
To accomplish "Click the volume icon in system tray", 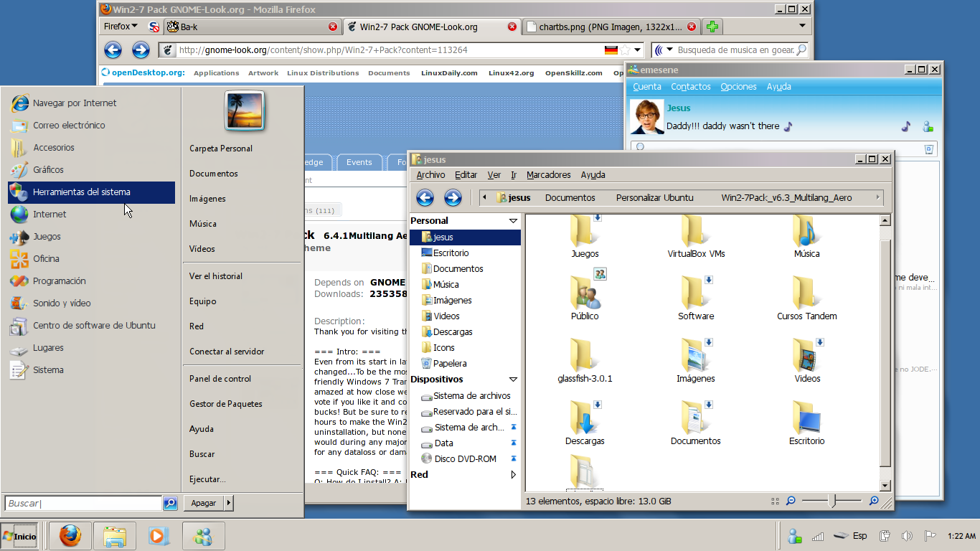I will [x=907, y=536].
